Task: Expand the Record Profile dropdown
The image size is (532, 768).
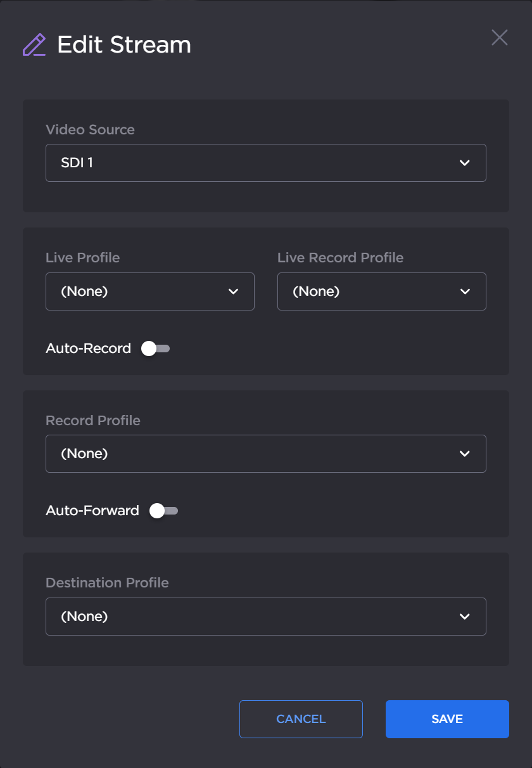Action: point(253,454)
